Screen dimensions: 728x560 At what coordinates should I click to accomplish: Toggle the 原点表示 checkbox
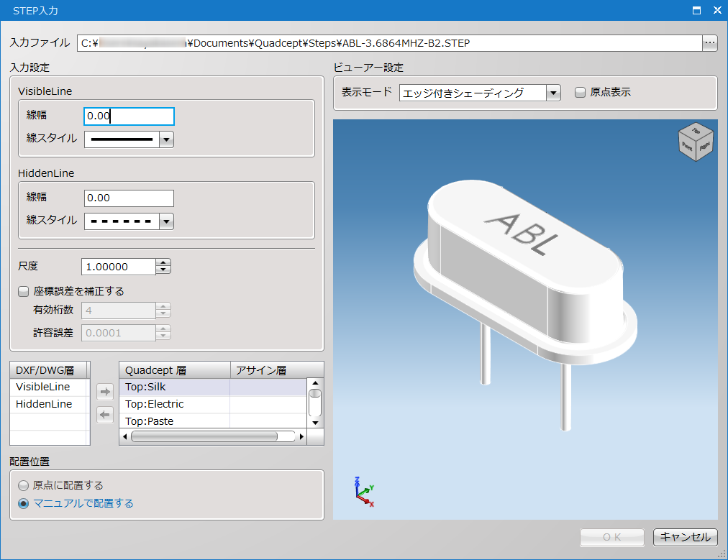click(x=581, y=93)
